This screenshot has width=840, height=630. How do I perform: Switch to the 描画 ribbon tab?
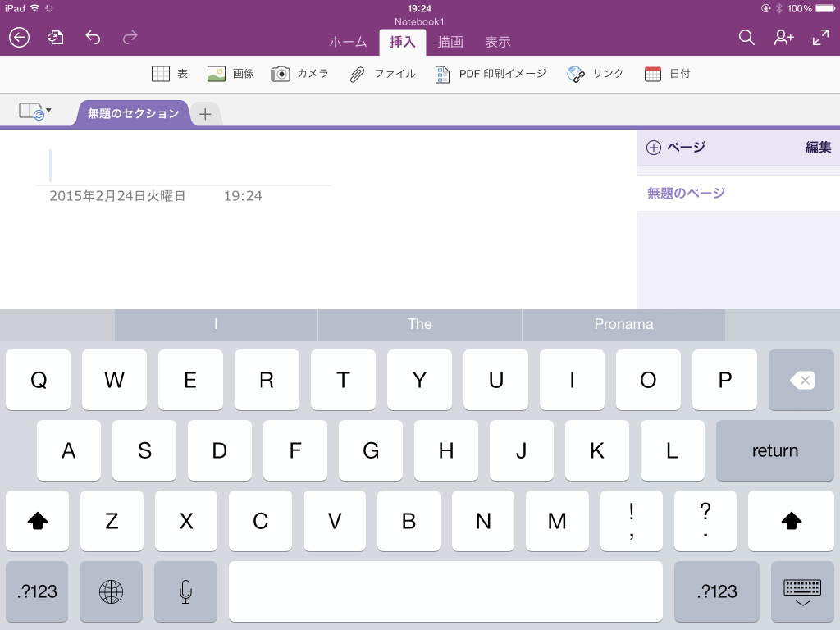coord(450,41)
